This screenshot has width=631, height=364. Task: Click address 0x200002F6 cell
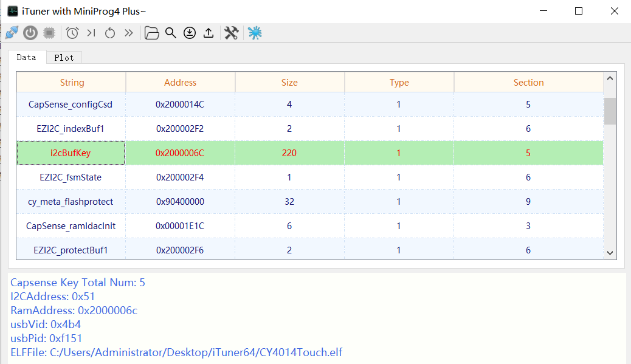point(181,249)
